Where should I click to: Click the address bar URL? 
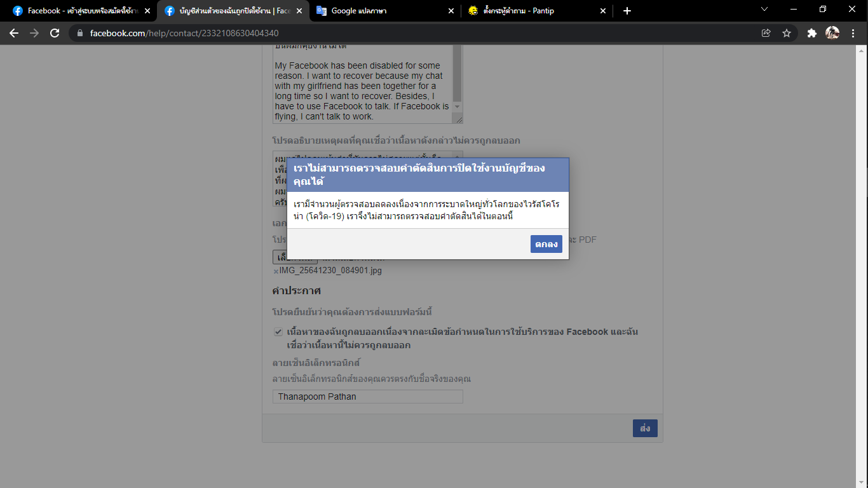184,33
